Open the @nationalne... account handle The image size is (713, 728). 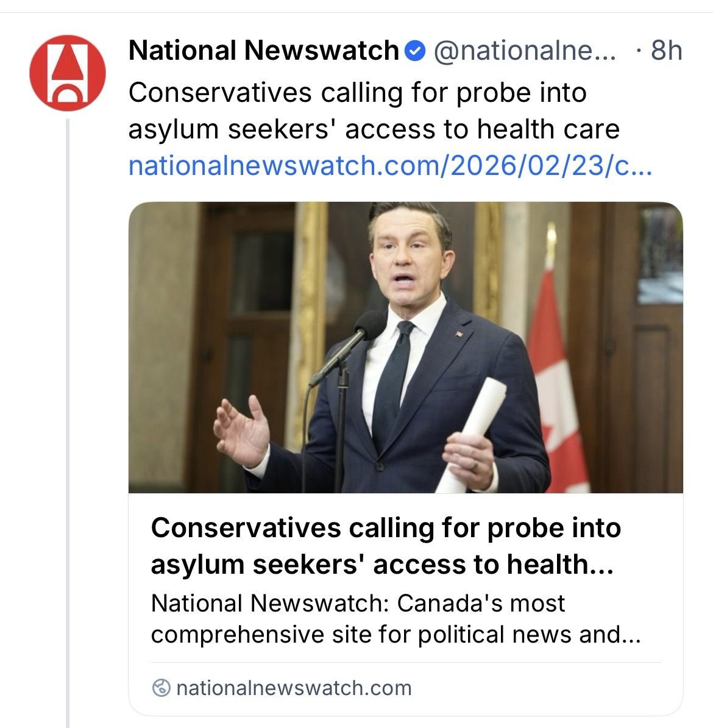[524, 51]
